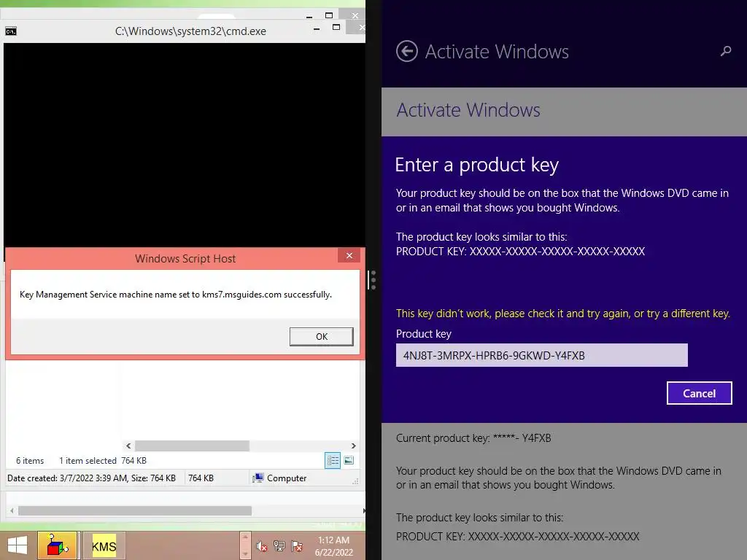Switch Explorer to details view
The image size is (747, 560).
(333, 461)
